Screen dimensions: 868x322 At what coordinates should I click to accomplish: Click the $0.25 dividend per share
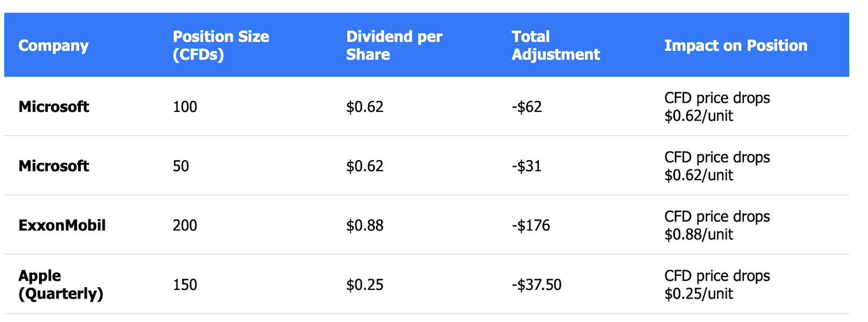(365, 285)
